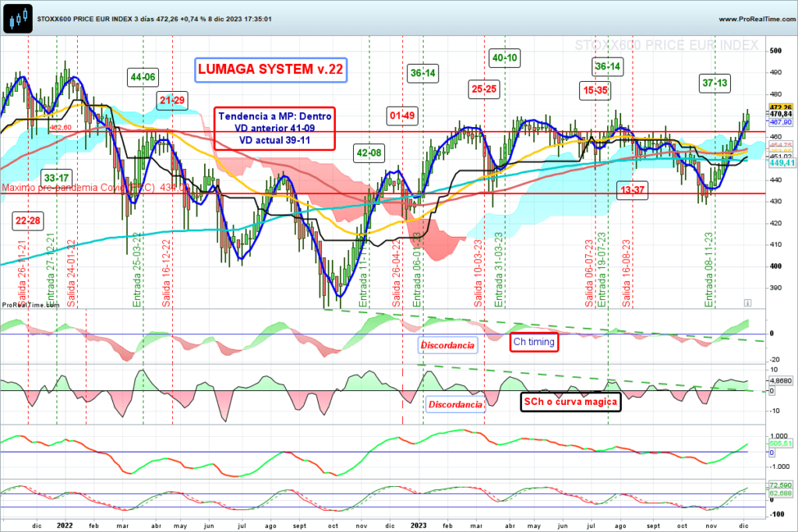
Task: Click the cyan 449,41 price tag
Action: (782, 163)
